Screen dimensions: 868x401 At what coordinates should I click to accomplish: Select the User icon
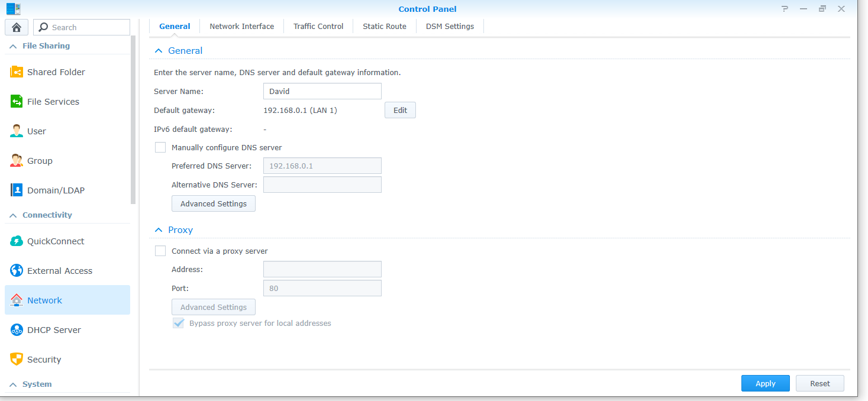(x=17, y=131)
